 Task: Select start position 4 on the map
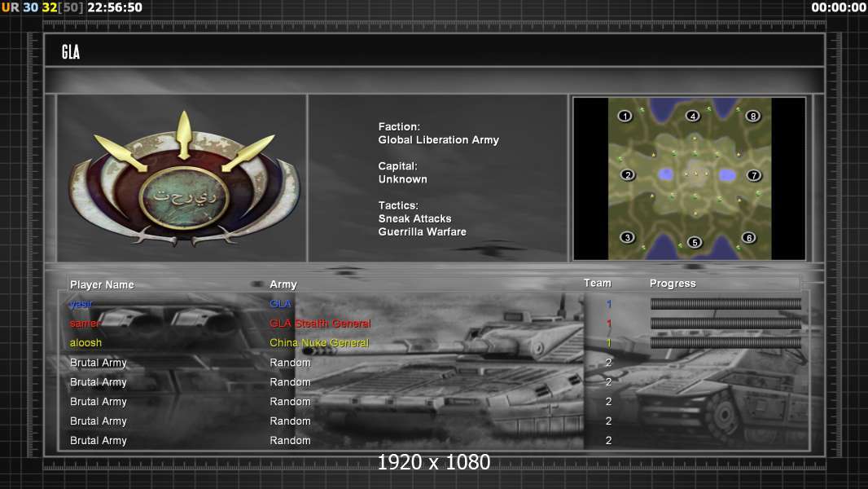(692, 116)
